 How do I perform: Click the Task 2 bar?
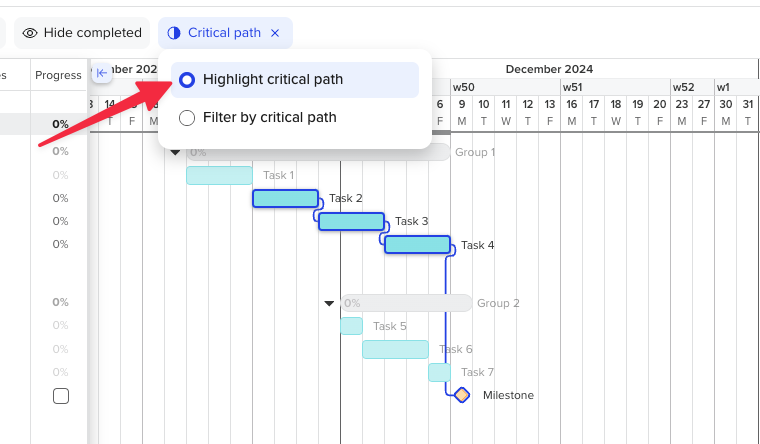(285, 198)
